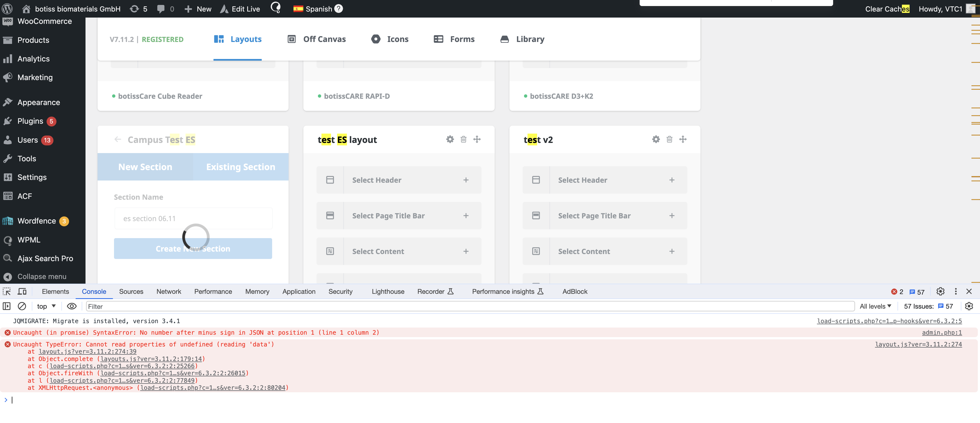Open botiss biomaterials GmbH site menu

point(72,9)
